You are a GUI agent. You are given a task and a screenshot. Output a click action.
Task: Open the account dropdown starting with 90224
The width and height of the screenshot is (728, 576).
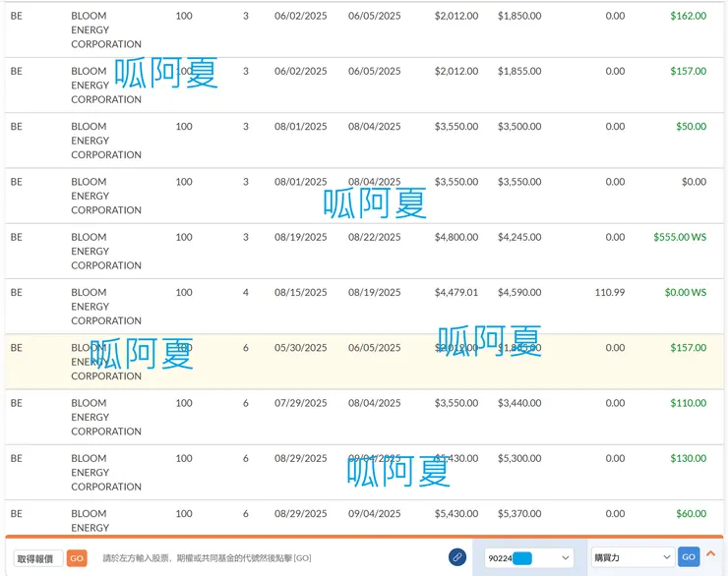(x=529, y=557)
